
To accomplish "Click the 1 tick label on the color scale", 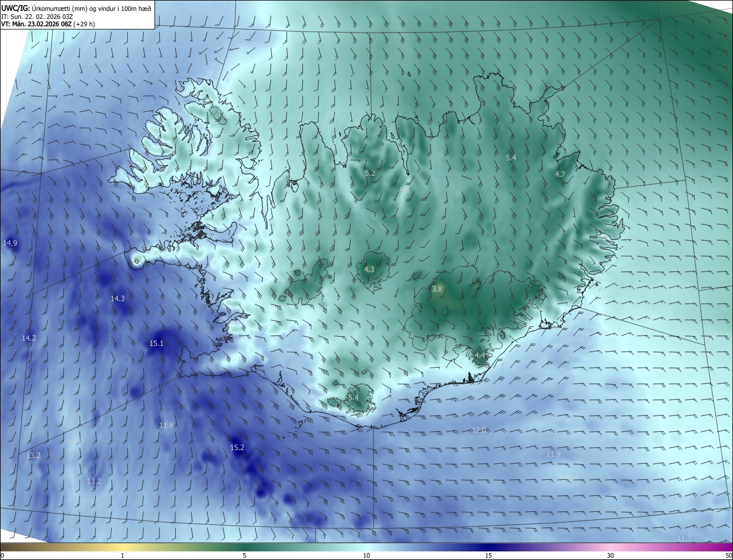I will [123, 555].
